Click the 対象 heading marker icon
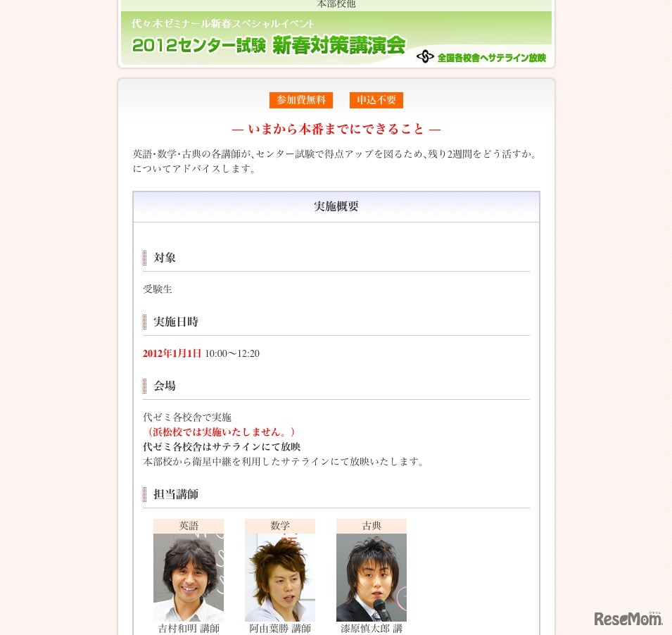Viewport: 672px width, 635px height. pyautogui.click(x=145, y=258)
